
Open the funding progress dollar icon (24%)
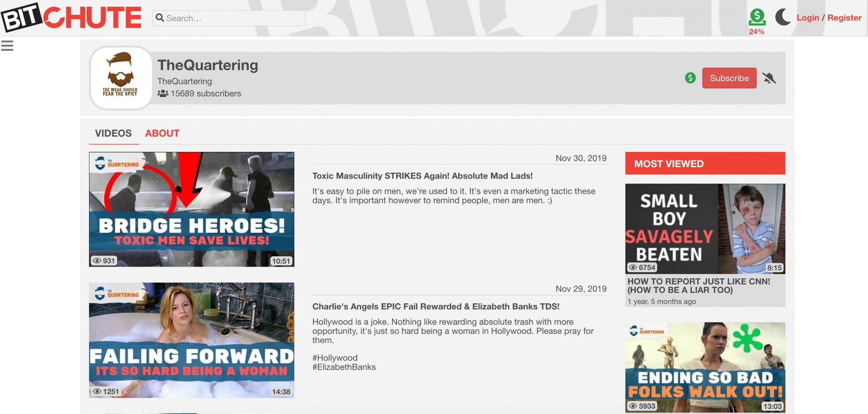pos(757,17)
